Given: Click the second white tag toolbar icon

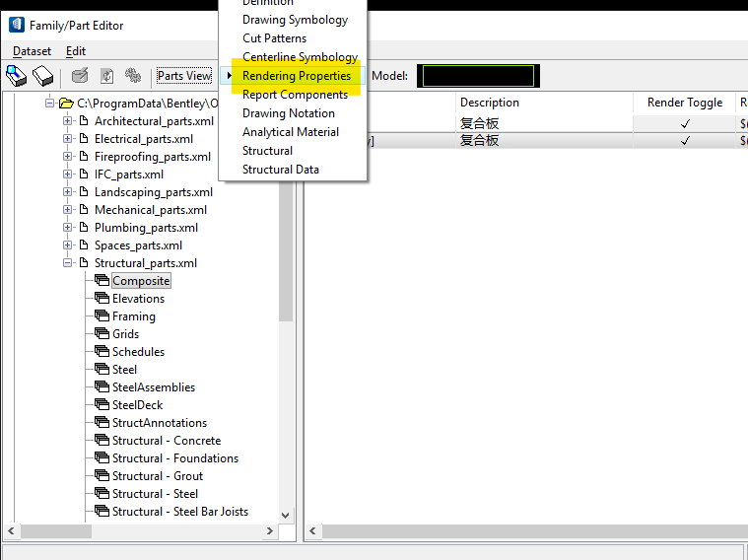Looking at the screenshot, I should 42,76.
